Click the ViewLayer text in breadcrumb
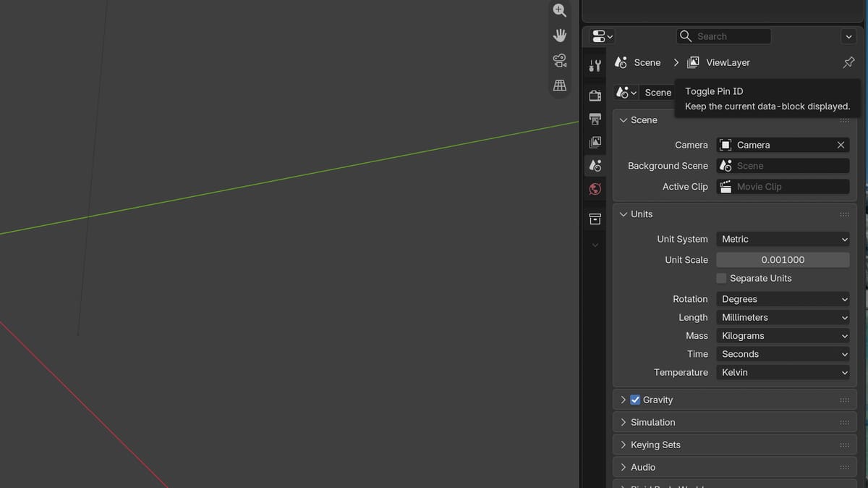The width and height of the screenshot is (868, 488). (x=728, y=63)
